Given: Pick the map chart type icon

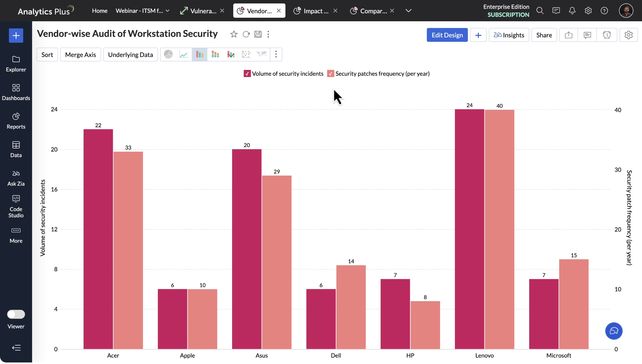Looking at the screenshot, I should coord(262,55).
